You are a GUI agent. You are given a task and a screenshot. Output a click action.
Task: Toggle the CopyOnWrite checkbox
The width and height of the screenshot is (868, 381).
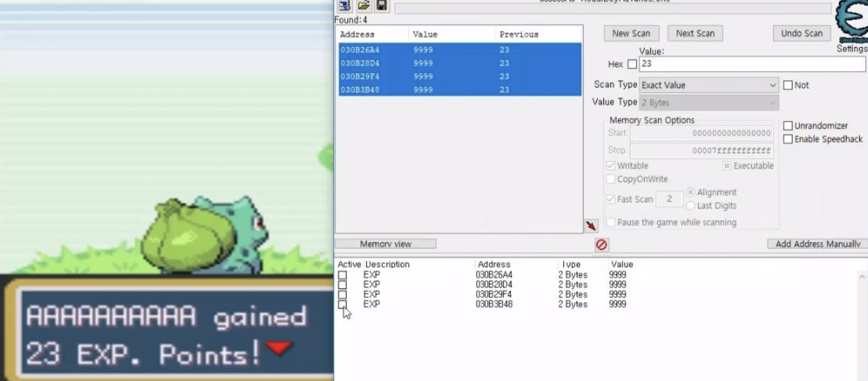click(x=610, y=179)
